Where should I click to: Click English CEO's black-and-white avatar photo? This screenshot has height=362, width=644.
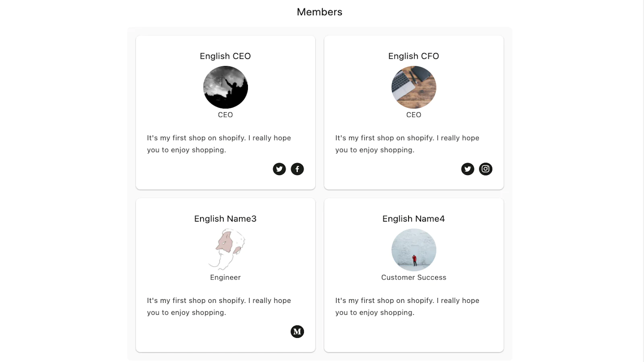pos(225,87)
